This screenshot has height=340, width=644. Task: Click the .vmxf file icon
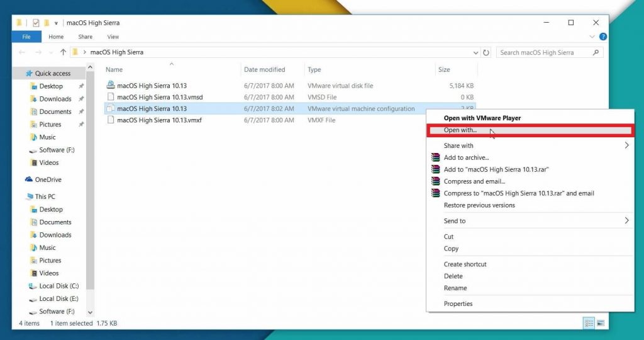coord(111,120)
